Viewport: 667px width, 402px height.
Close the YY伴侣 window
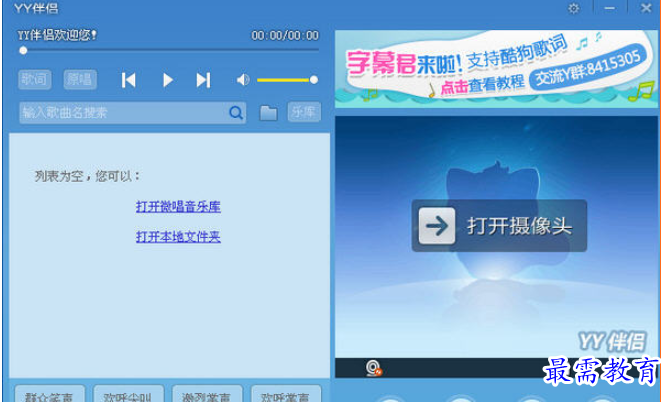[646, 8]
